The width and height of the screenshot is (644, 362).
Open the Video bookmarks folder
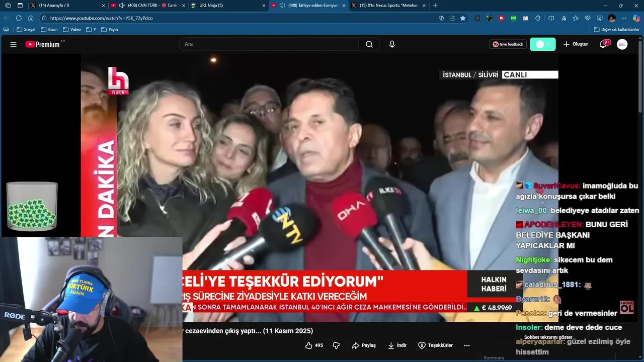[72, 30]
